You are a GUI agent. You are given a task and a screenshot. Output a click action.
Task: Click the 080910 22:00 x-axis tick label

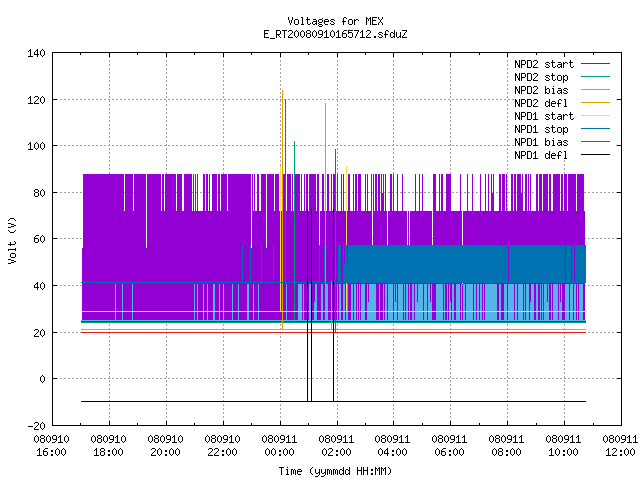coord(222,446)
